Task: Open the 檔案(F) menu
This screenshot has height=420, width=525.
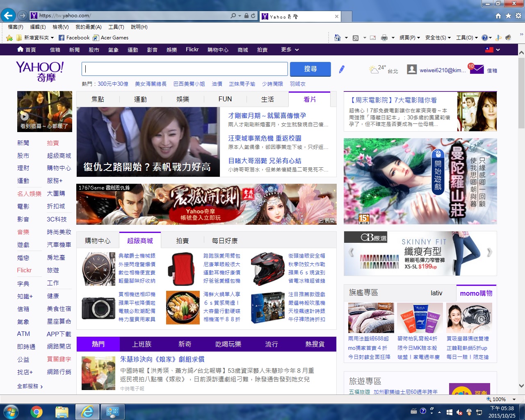Action: pos(16,27)
